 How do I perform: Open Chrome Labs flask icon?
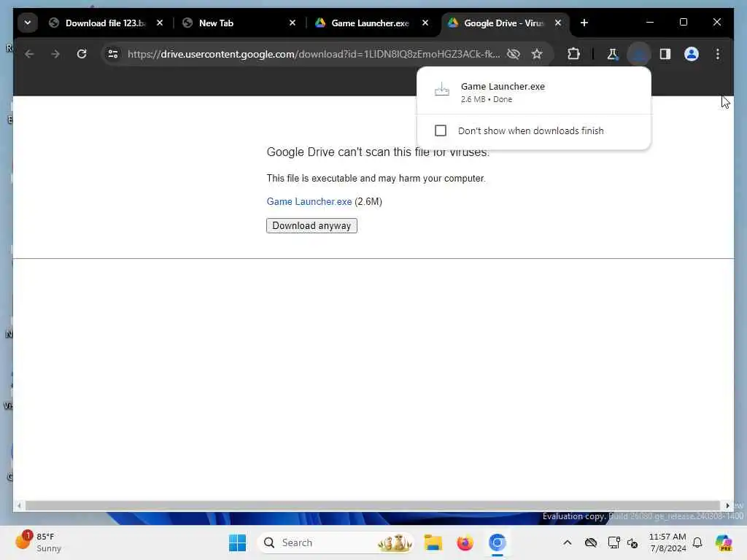pos(613,54)
